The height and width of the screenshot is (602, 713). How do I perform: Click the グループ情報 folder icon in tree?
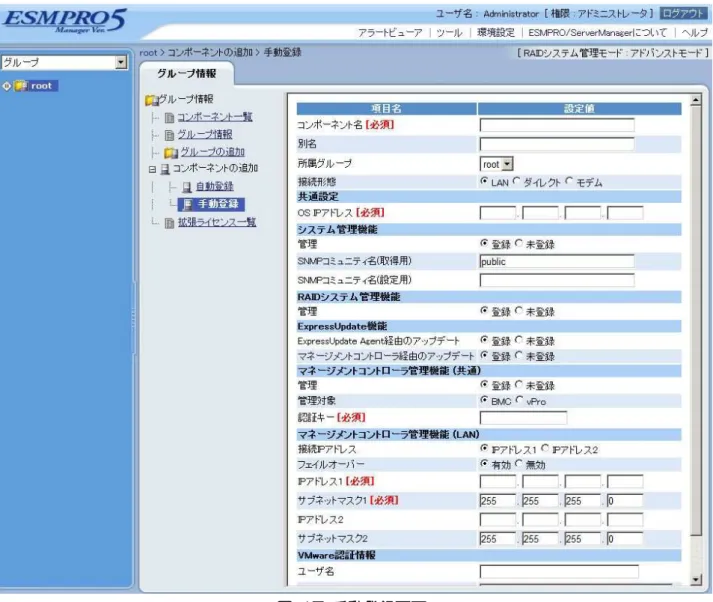pyautogui.click(x=151, y=100)
